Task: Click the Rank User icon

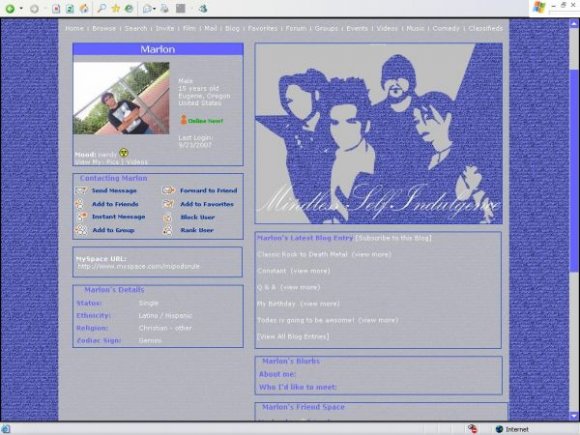Action: pos(168,230)
